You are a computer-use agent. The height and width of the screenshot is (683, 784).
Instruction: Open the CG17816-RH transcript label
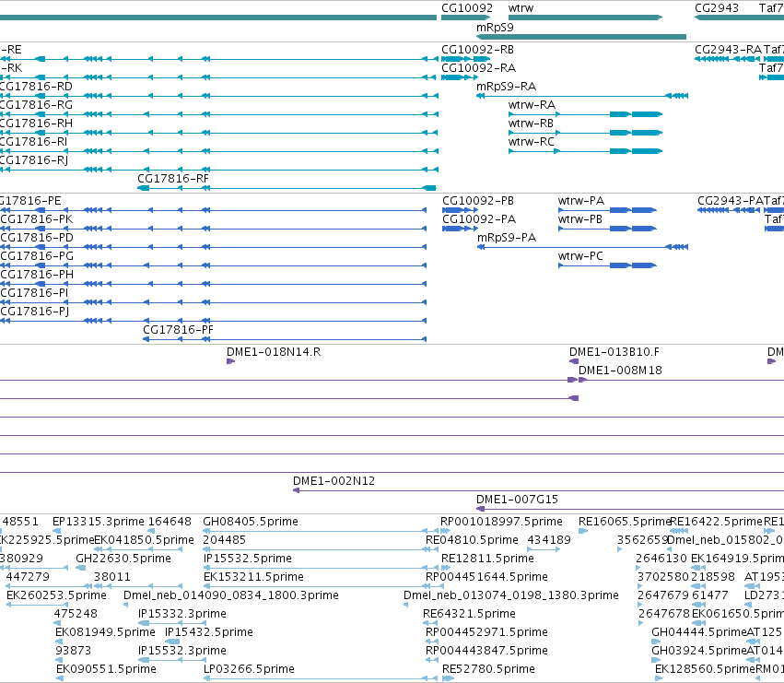point(36,124)
